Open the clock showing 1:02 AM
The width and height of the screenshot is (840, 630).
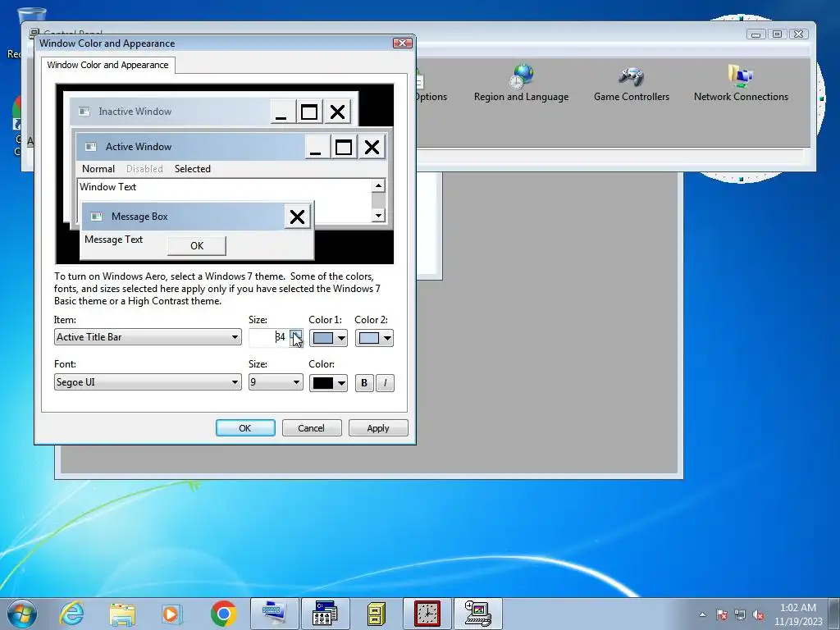point(797,614)
